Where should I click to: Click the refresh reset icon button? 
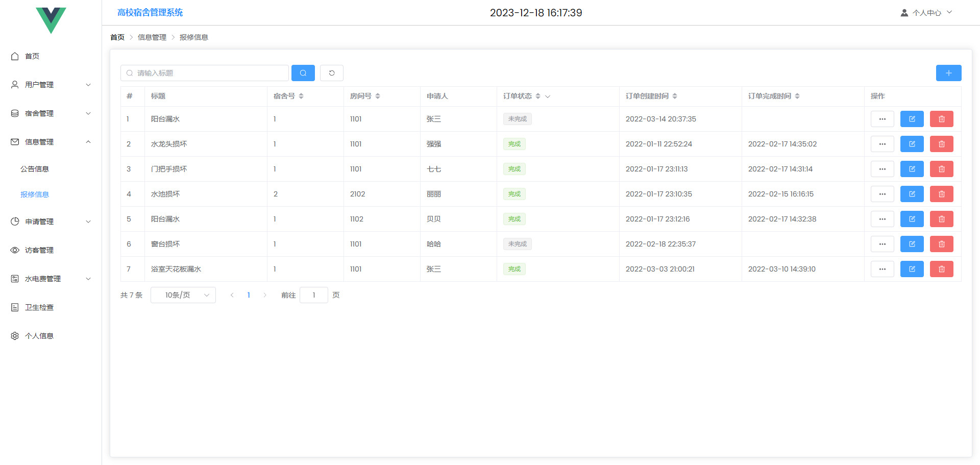(332, 73)
